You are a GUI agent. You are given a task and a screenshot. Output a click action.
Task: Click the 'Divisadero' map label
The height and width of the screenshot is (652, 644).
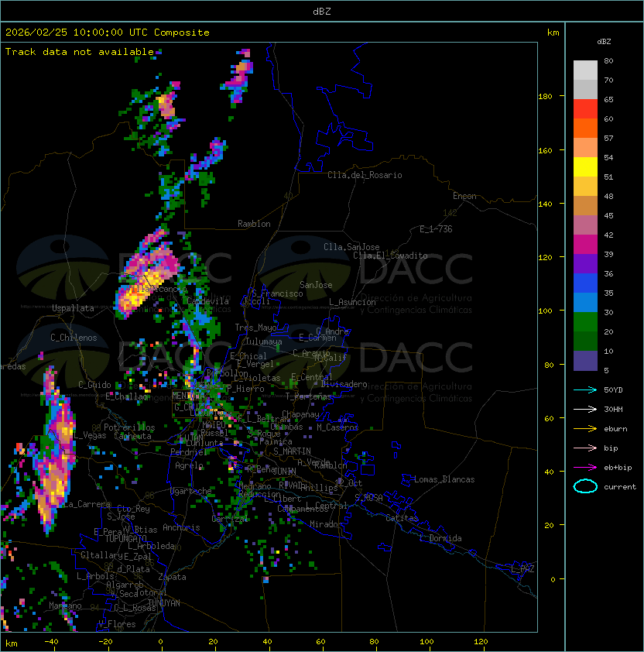pos(344,384)
